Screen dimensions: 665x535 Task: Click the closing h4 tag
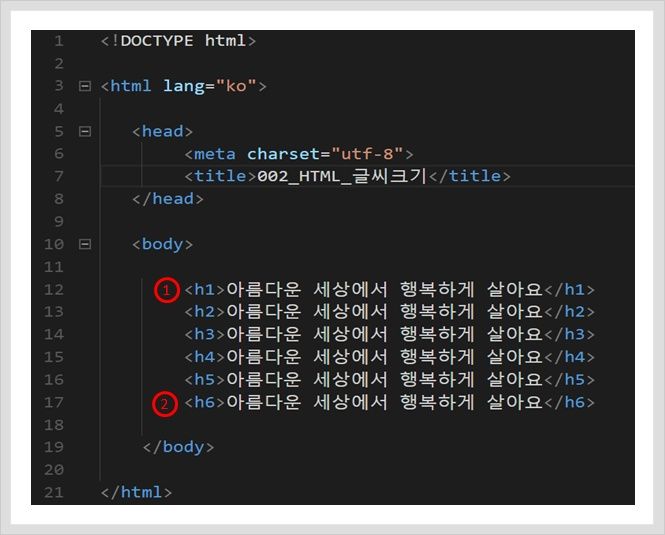[569, 357]
